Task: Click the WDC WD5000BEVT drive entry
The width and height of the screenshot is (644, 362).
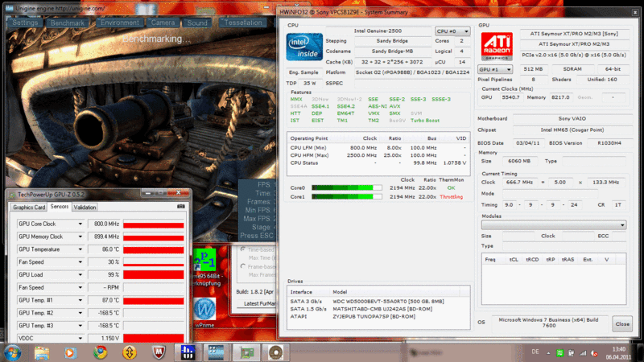Action: (388, 301)
